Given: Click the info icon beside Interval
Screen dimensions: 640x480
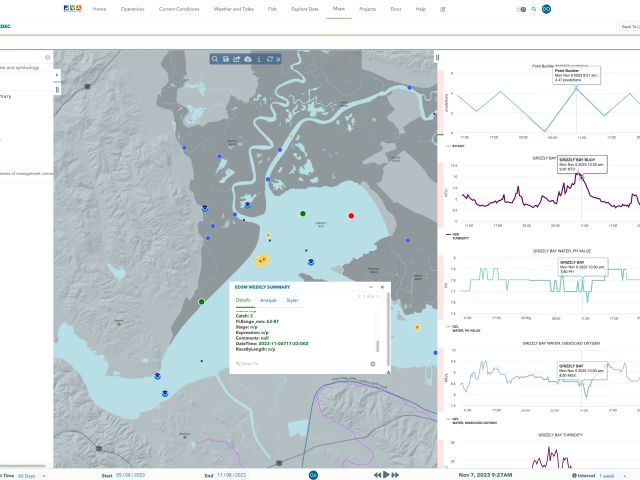Looking at the screenshot, I should 574,476.
